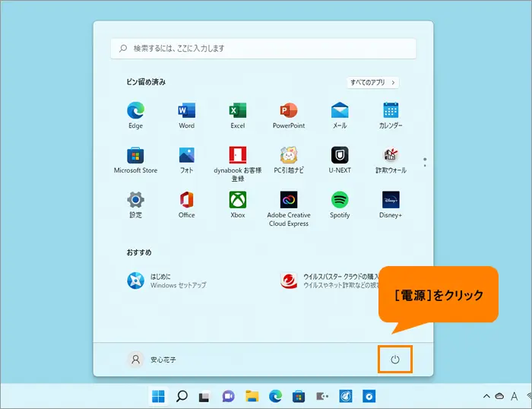Click the Windows Start taskbar button

point(158,396)
